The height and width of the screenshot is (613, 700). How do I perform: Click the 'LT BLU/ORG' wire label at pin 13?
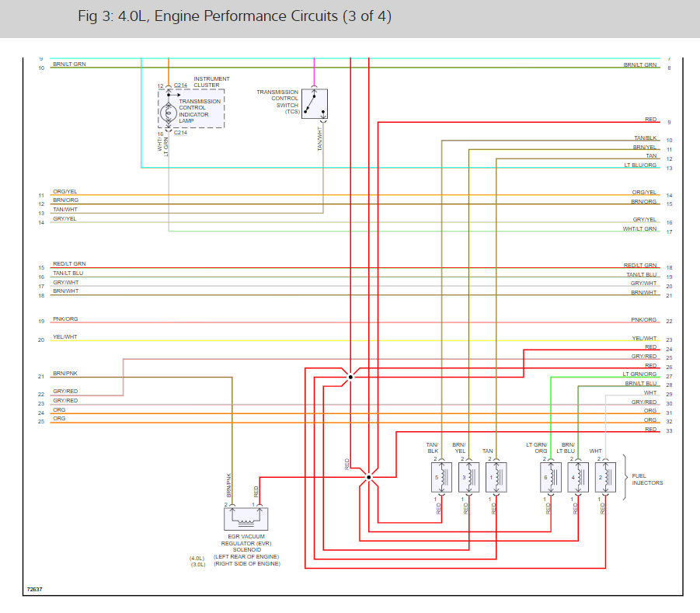pyautogui.click(x=640, y=165)
